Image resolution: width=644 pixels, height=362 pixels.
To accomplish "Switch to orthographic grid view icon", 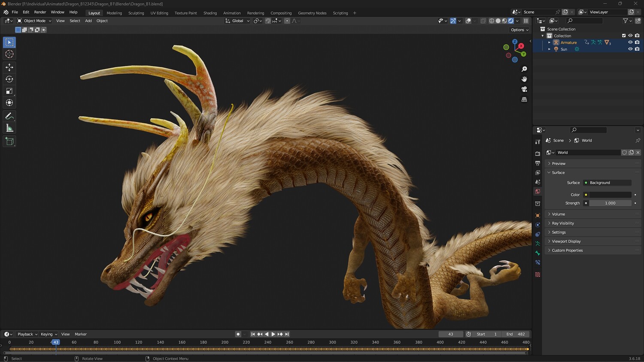I will [524, 100].
